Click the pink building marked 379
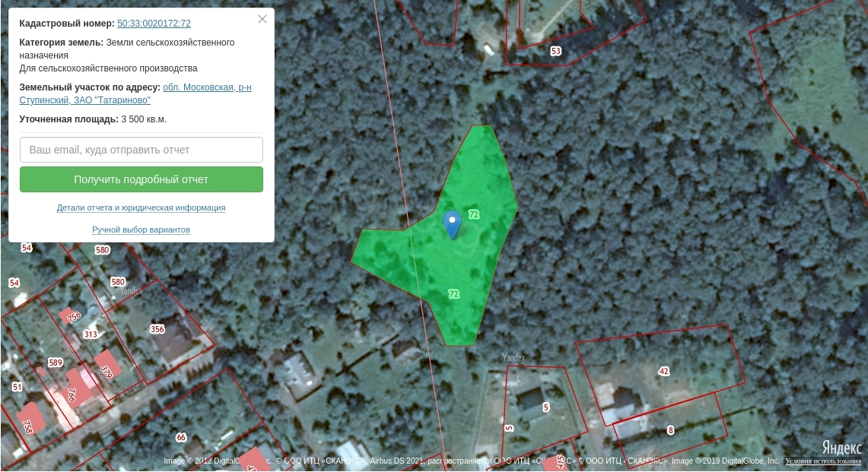The width and height of the screenshot is (868, 472). (x=107, y=365)
